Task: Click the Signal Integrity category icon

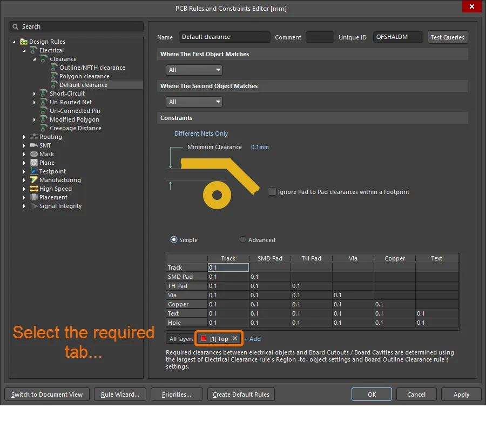Action: coord(33,206)
